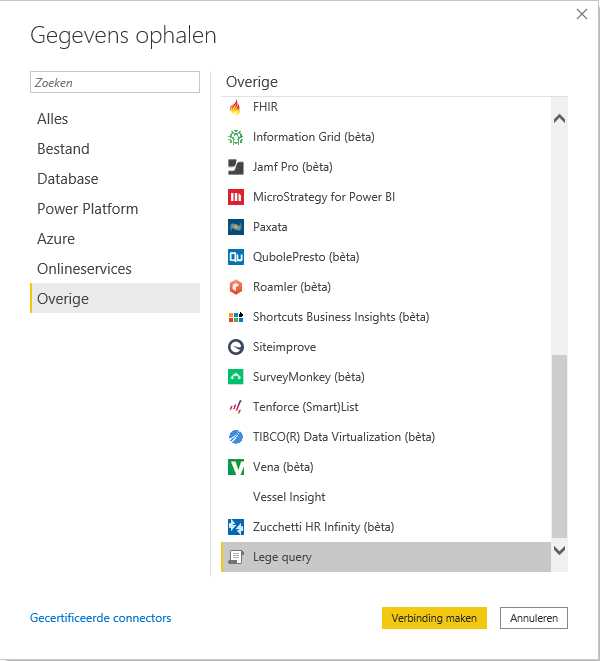Click the Jamf Pro icon

(x=236, y=167)
